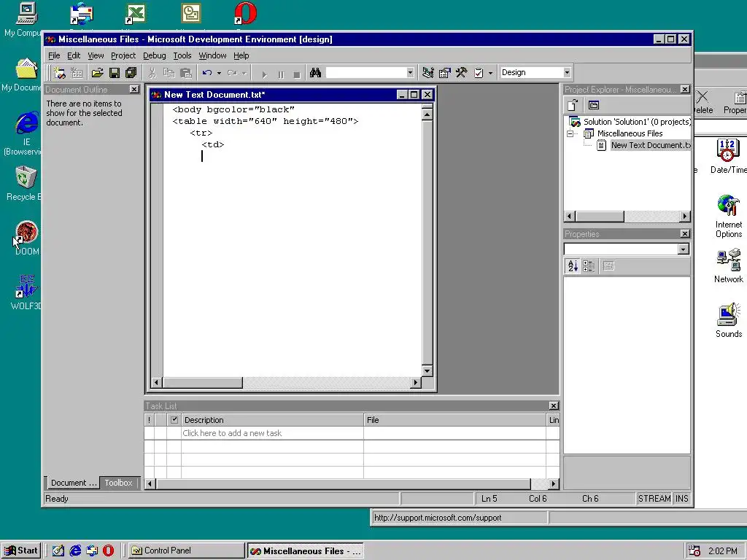The width and height of the screenshot is (747, 560).
Task: Click editor horizontal scrollbar right arrow
Action: point(415,382)
